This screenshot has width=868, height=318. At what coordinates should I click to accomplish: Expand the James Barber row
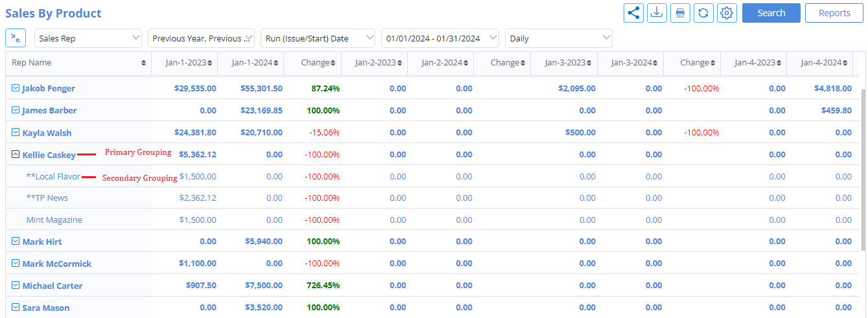(16, 110)
